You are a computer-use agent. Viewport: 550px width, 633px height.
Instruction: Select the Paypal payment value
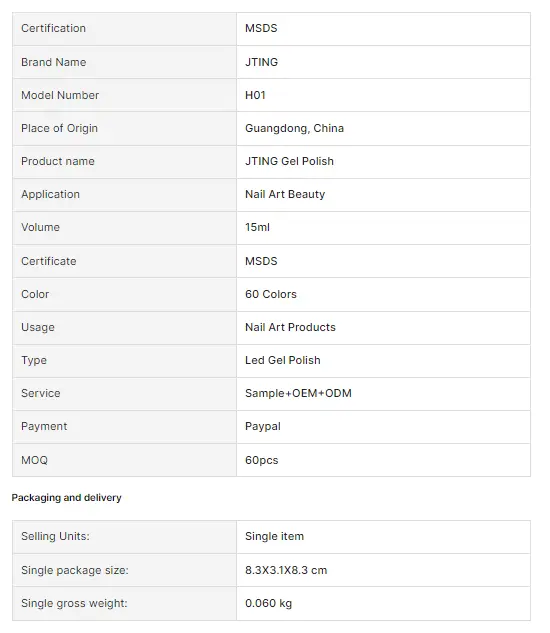click(262, 427)
